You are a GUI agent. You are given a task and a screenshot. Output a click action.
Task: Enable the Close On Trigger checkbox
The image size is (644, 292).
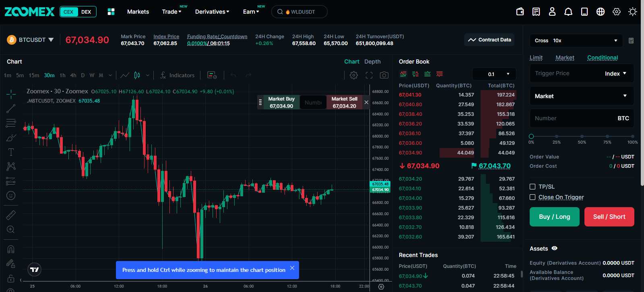[x=533, y=197]
